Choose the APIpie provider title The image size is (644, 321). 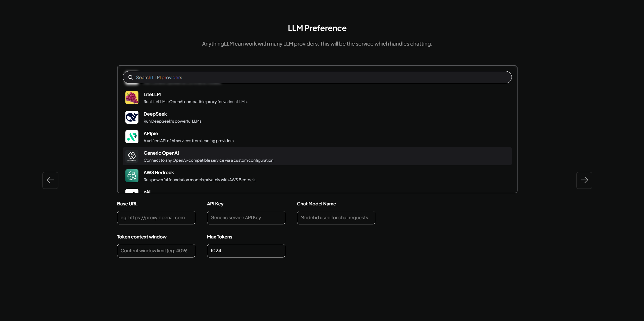(151, 134)
